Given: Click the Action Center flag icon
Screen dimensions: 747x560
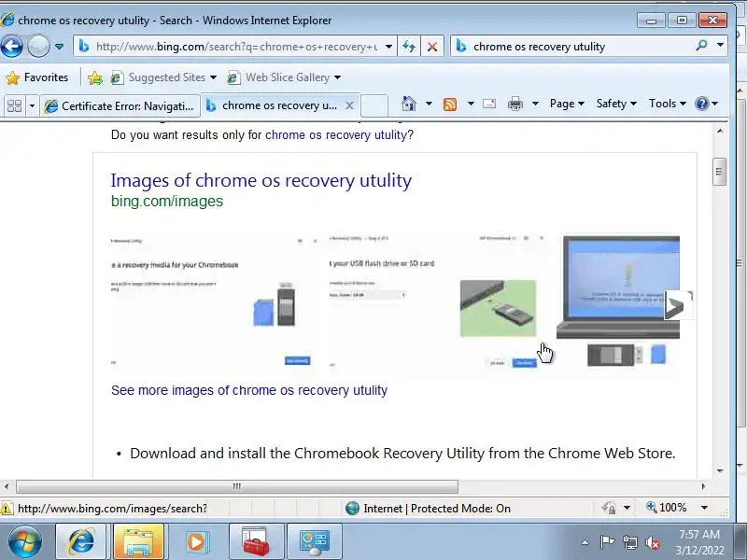Looking at the screenshot, I should pos(607,542).
